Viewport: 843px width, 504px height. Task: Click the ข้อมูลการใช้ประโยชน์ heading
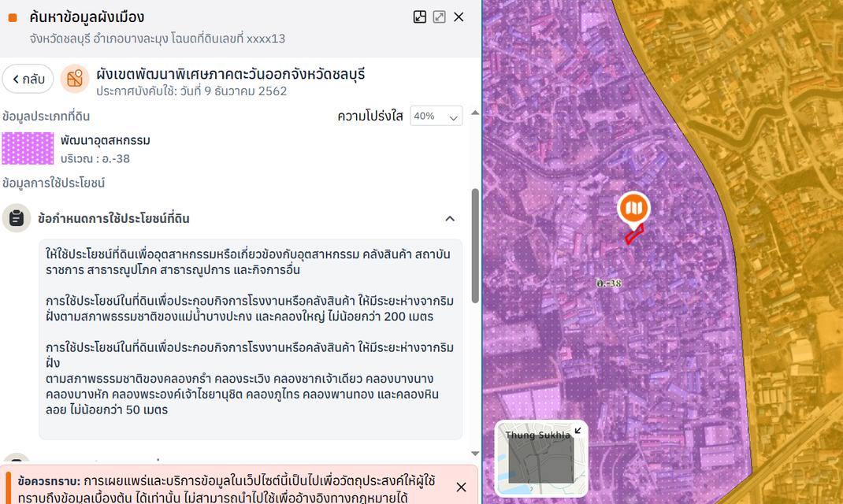tap(54, 183)
